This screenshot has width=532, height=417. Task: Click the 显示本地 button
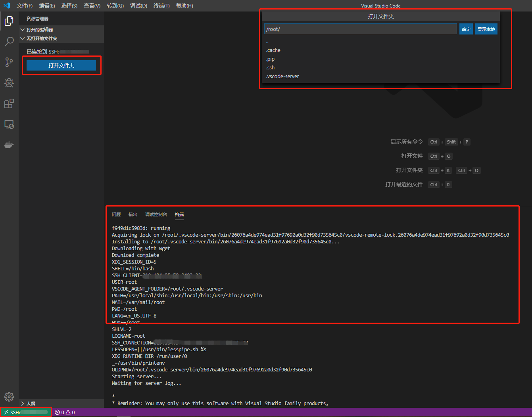pyautogui.click(x=486, y=29)
